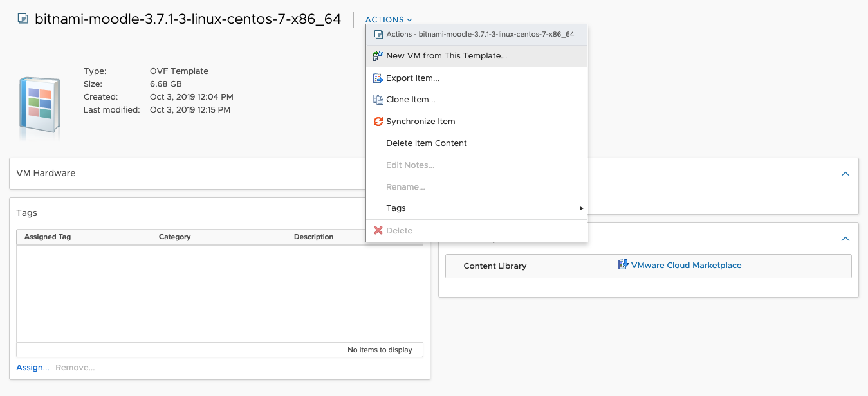Sort by the Assigned Tag column header
Screen dimensions: 868x396
click(x=48, y=237)
